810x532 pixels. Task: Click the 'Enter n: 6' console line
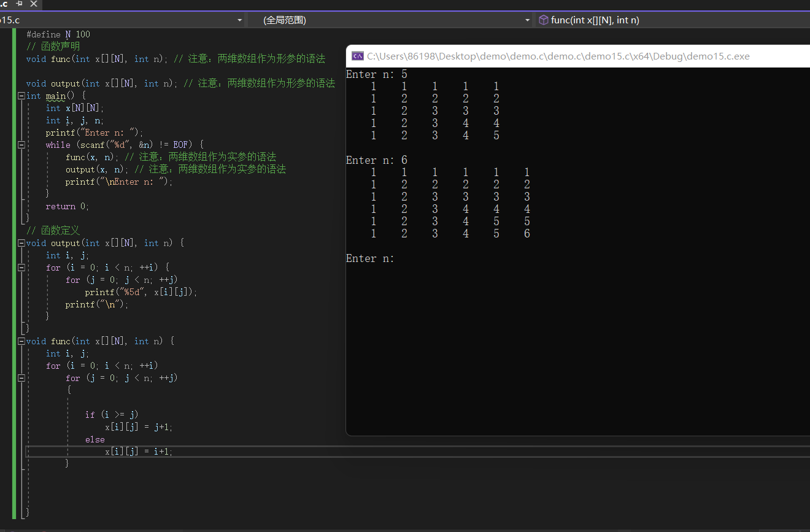click(377, 160)
